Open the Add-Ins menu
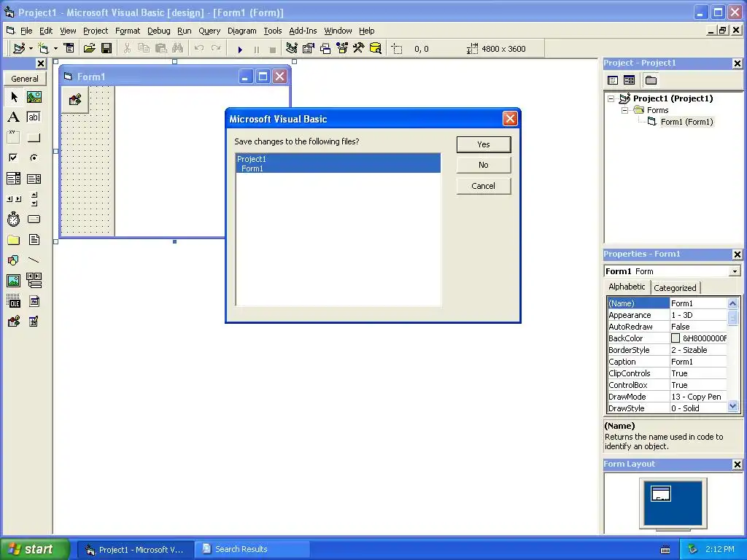The width and height of the screenshot is (747, 560). pyautogui.click(x=303, y=31)
